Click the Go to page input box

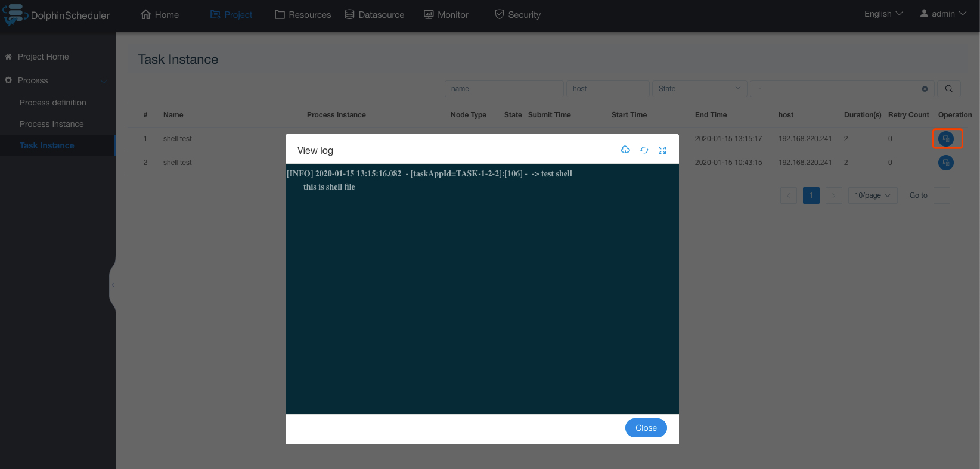942,195
